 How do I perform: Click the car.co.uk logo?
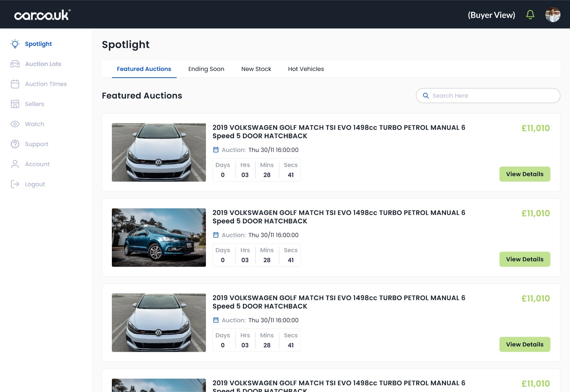(x=42, y=15)
